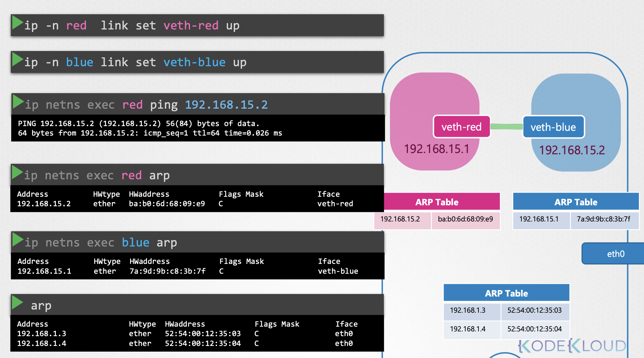Click 'veth-blue' in the second command line

(194, 62)
